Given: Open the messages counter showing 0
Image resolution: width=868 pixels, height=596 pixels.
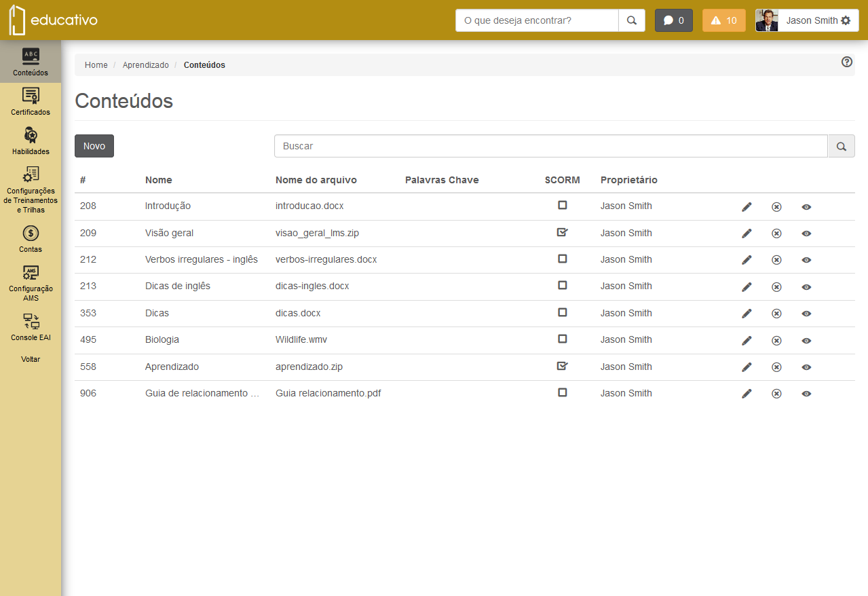Looking at the screenshot, I should (674, 20).
